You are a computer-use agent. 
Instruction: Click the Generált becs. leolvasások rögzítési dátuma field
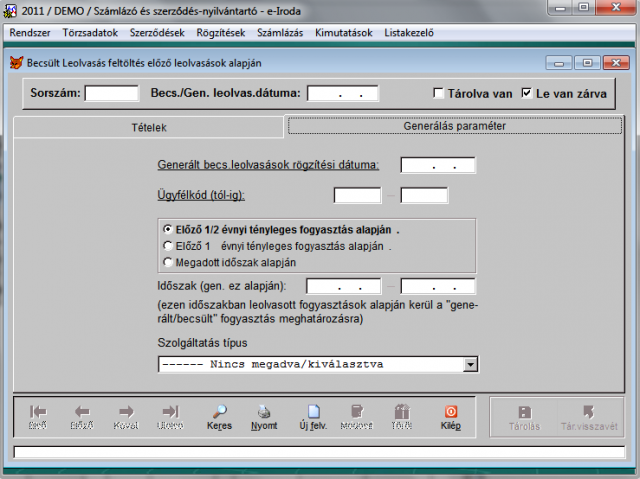click(x=438, y=165)
